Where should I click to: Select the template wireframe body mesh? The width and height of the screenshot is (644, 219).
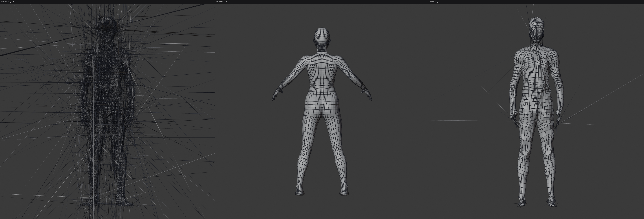pos(322,112)
